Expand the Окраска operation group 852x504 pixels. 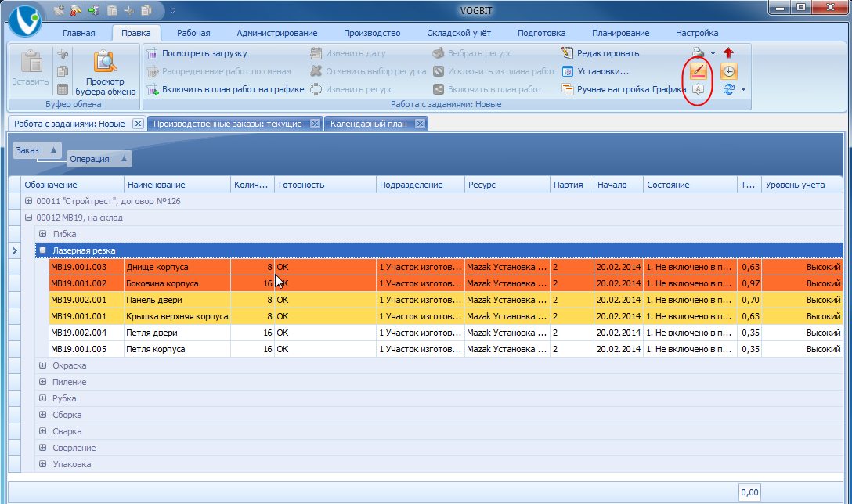[x=42, y=365]
